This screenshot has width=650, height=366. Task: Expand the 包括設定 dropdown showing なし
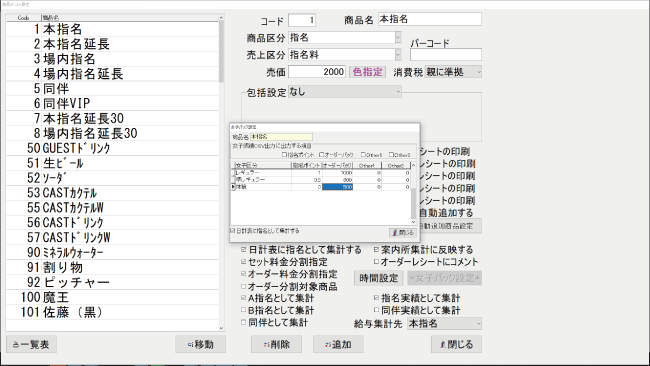click(398, 92)
